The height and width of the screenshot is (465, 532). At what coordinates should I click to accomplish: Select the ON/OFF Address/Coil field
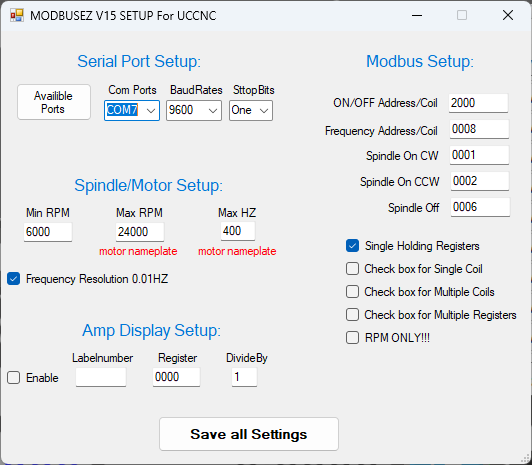click(478, 103)
